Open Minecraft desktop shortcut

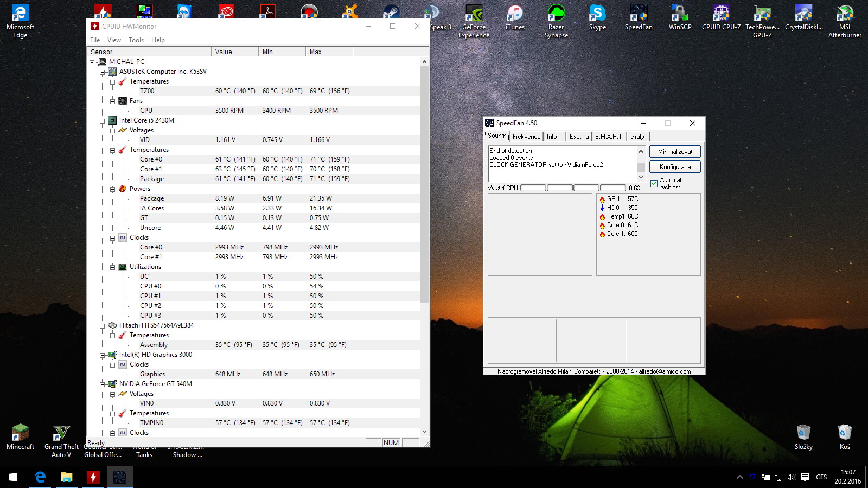[20, 437]
